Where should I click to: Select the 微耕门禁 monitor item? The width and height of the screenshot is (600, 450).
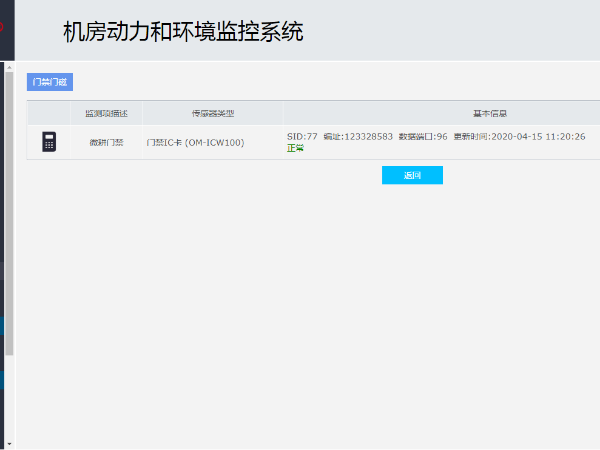[x=106, y=143]
